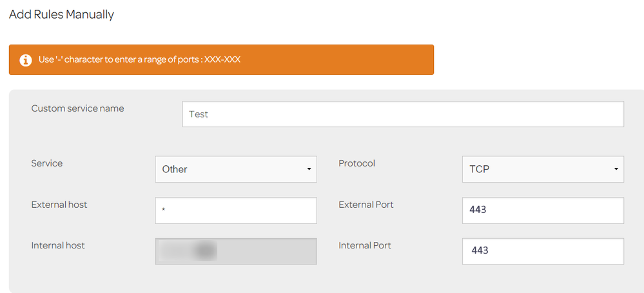Click the 'External host' label

coord(59,205)
